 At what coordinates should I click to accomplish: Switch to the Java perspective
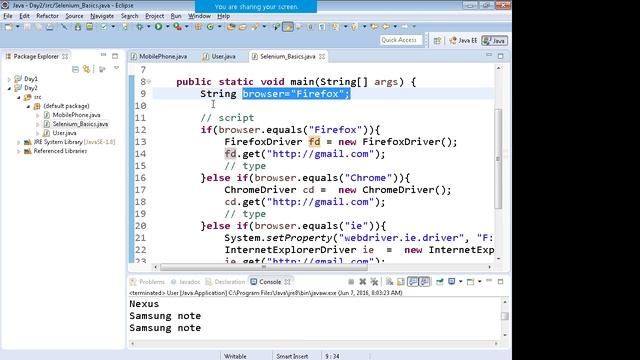494,40
